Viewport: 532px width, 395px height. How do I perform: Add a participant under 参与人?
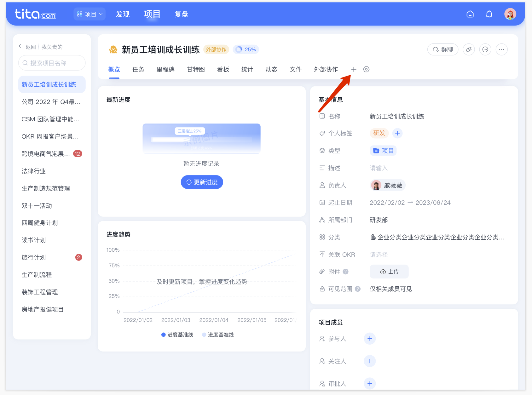point(369,339)
